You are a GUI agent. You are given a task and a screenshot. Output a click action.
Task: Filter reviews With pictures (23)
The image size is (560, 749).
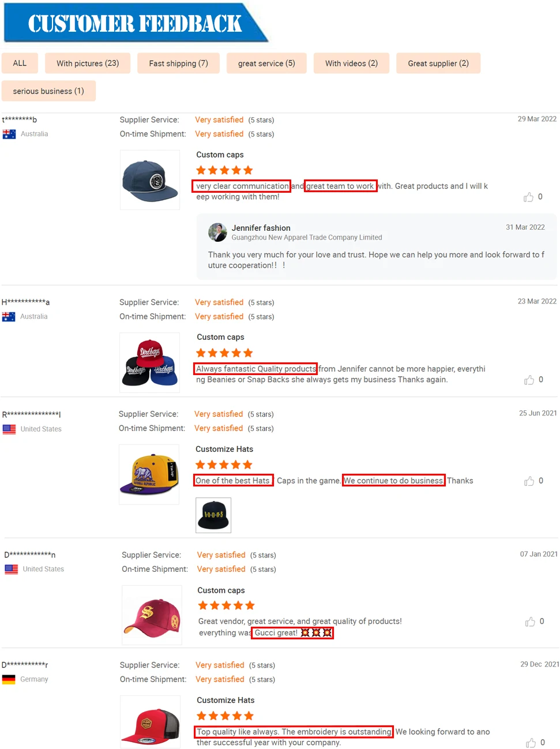[88, 63]
